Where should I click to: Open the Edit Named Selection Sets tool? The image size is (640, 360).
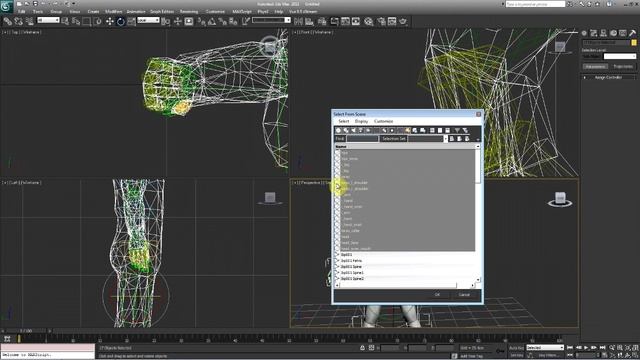click(245, 21)
